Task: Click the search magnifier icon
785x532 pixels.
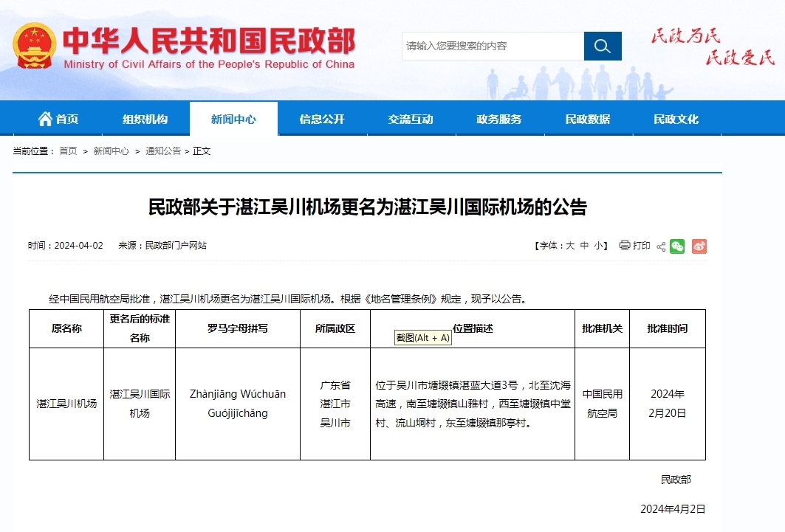Action: (x=602, y=46)
